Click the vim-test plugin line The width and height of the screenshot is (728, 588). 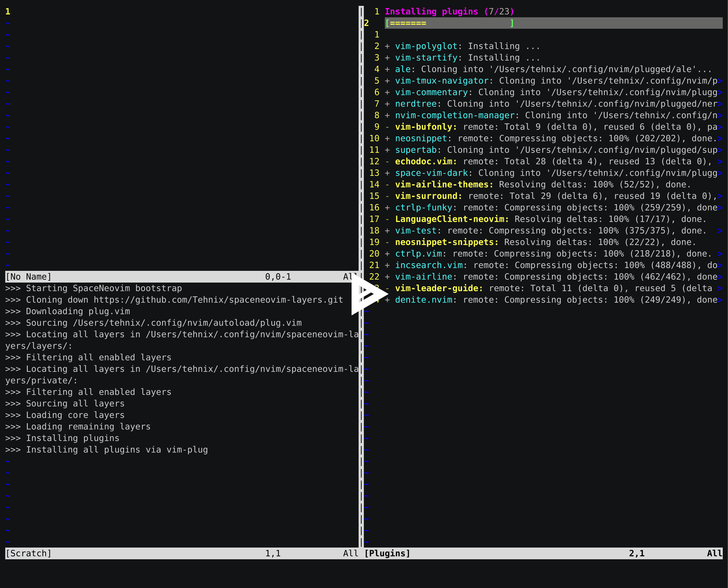click(554, 230)
